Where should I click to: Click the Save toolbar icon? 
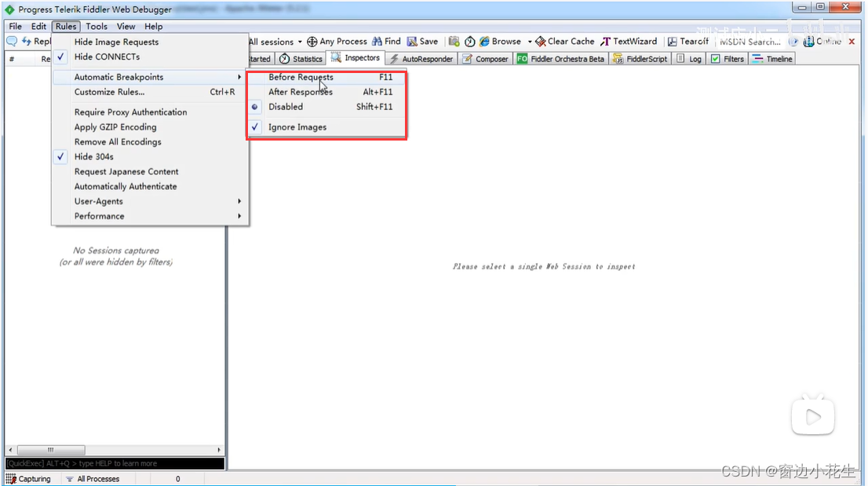click(412, 42)
